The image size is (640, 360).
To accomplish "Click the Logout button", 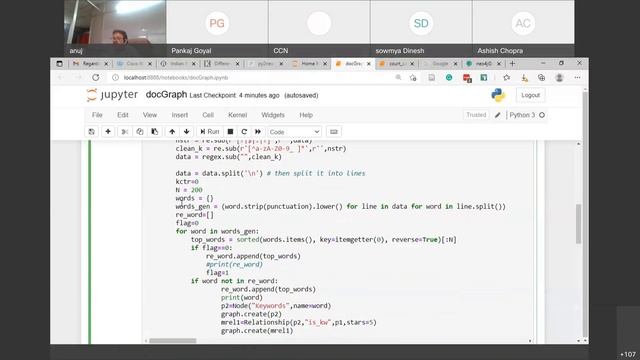I will [530, 95].
